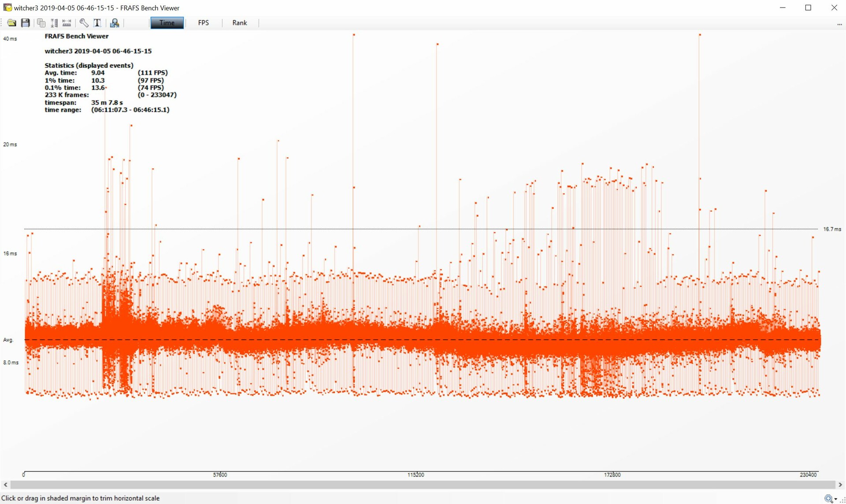Click the 16.7 ms reference line label
This screenshot has height=504, width=846.
click(832, 229)
